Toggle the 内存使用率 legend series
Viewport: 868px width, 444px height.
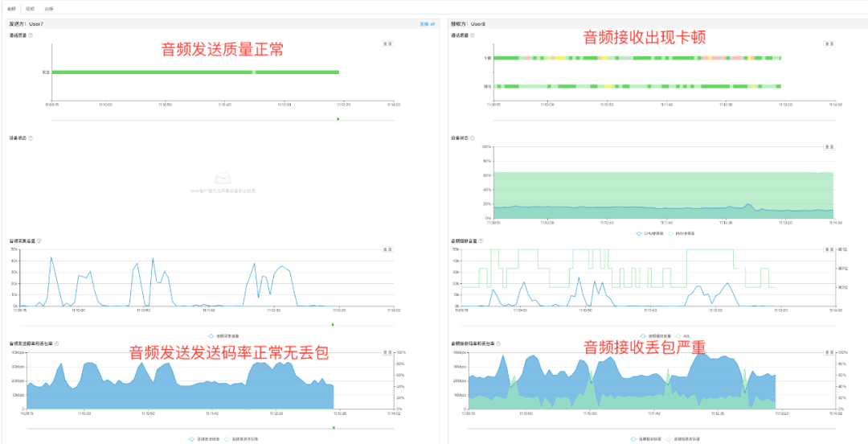pos(682,233)
